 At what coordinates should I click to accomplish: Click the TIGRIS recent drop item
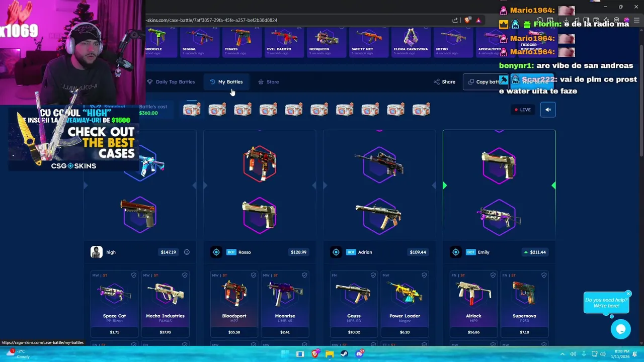(241, 42)
